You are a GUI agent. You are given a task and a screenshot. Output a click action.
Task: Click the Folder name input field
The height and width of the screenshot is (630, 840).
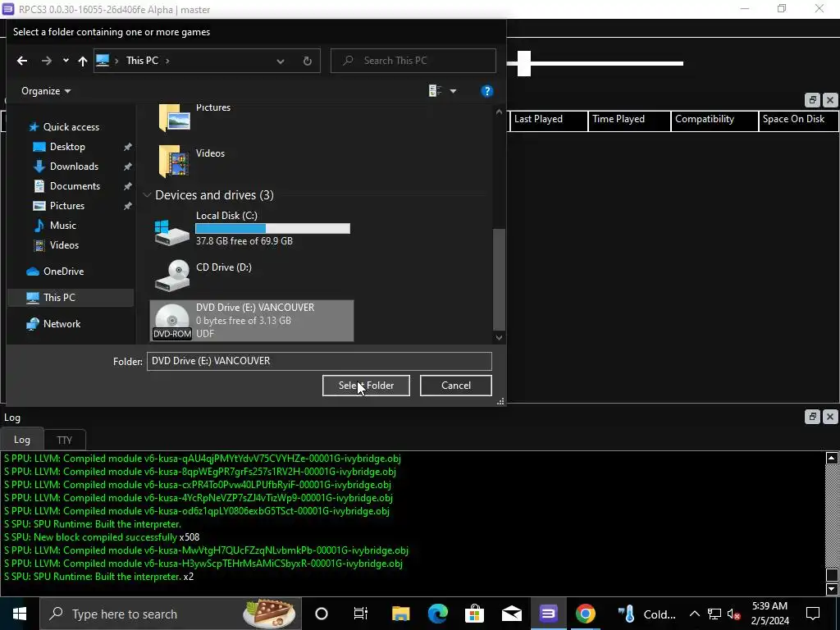click(x=319, y=361)
